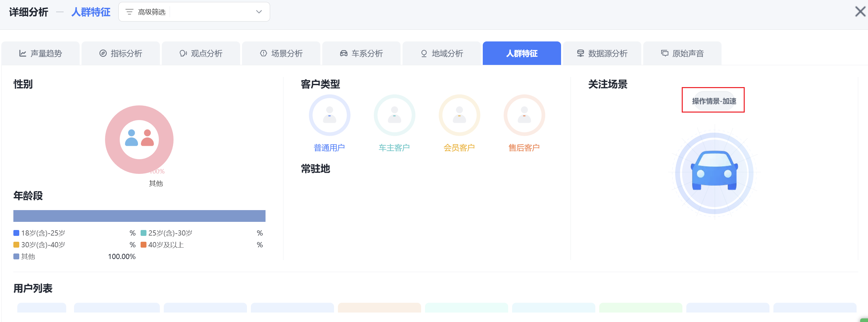Switch to the 数据源分析 tab
Screen dimensions: 868x322
(x=602, y=53)
